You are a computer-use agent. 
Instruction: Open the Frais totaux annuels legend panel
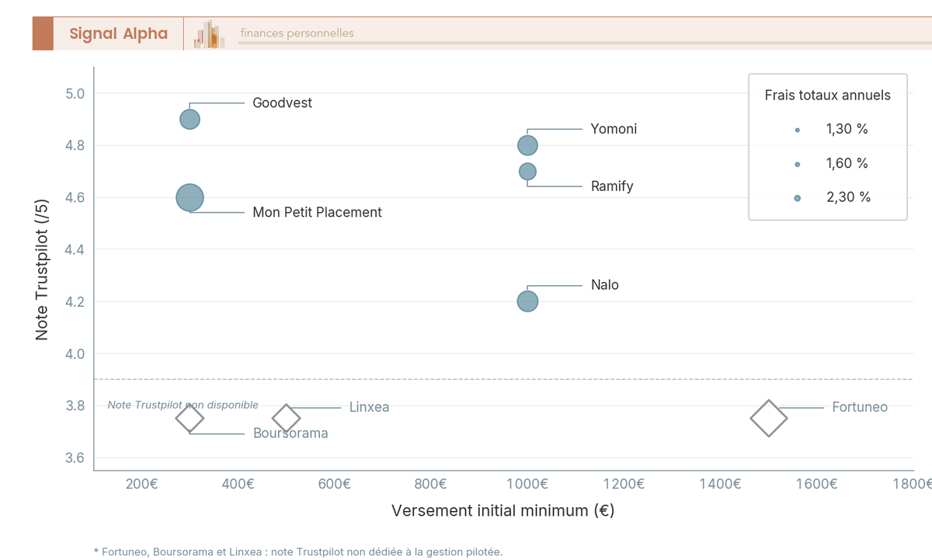coord(827,95)
